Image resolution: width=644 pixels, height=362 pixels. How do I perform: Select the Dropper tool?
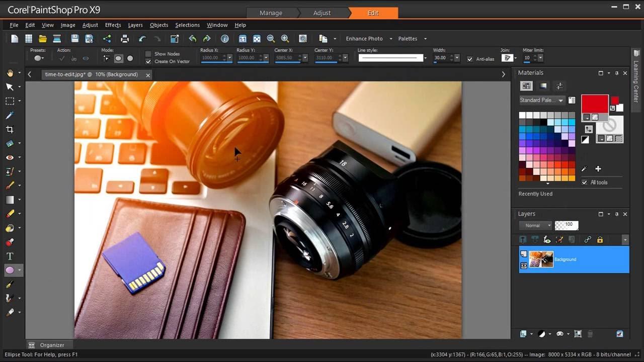9,115
